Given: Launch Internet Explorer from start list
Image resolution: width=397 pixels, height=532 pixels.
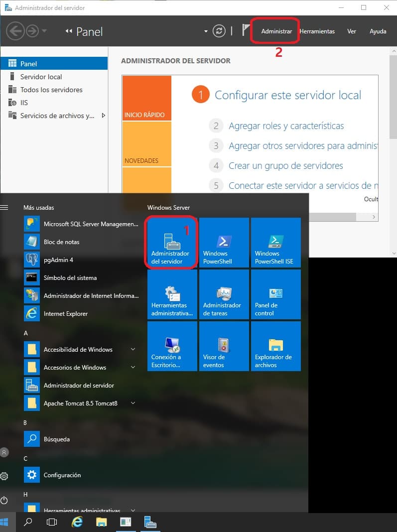Looking at the screenshot, I should [81, 314].
